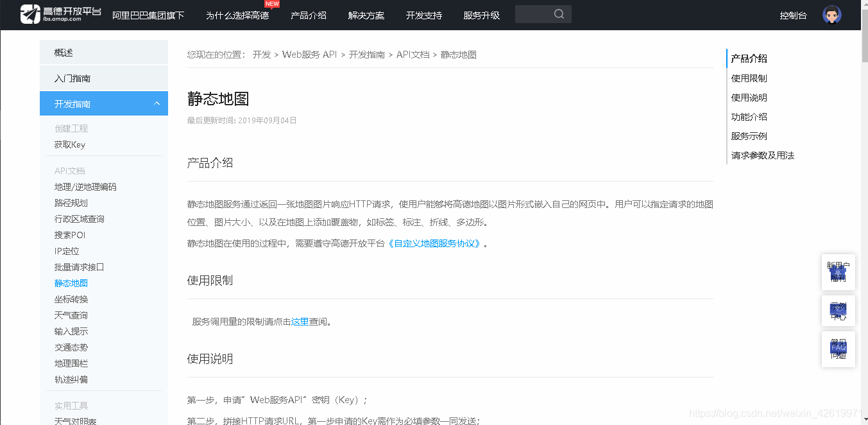
Task: Jump to 产品介绍 in the page outline
Action: 749,58
